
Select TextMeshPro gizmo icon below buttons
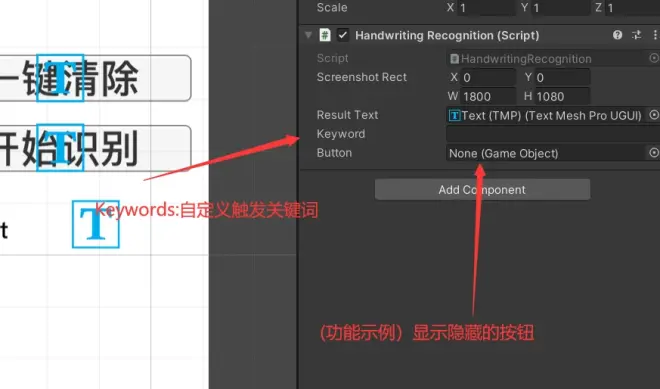point(96,224)
